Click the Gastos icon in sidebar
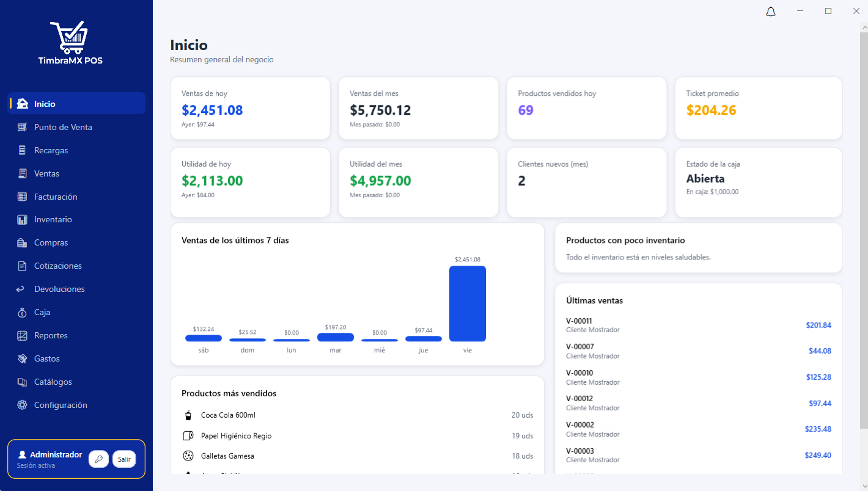Viewport: 868px width, 491px height. coord(23,358)
